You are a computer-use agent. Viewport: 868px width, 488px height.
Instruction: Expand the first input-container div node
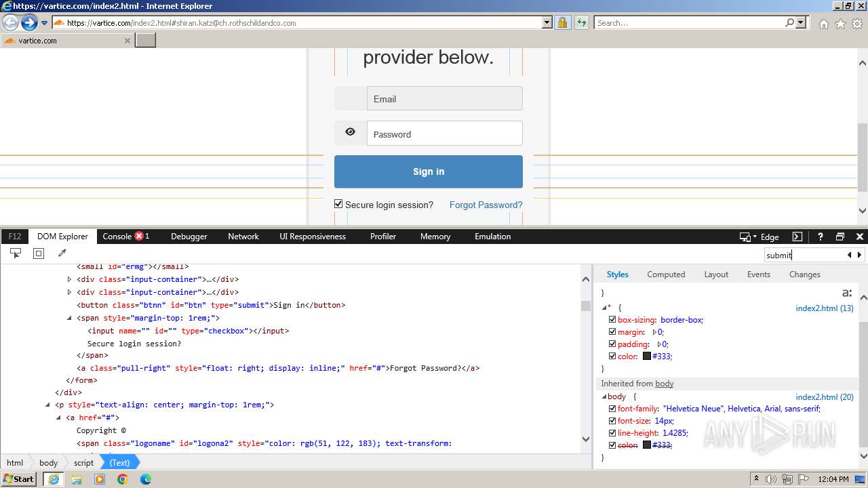pos(69,279)
